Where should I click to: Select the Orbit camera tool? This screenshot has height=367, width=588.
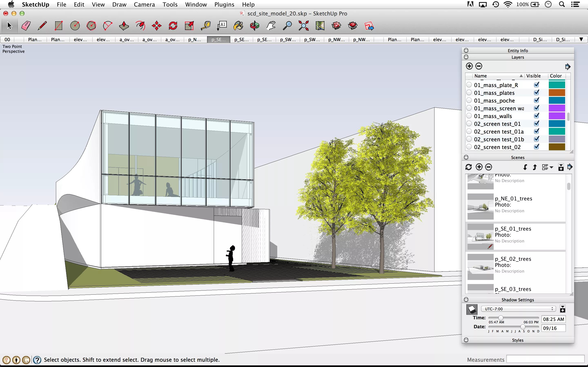[255, 26]
